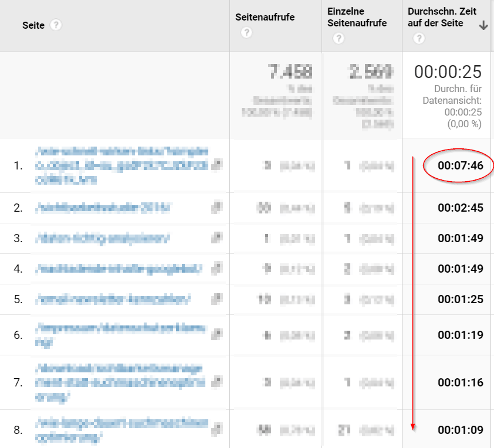This screenshot has height=448, width=494.
Task: Select time value 00:01:09
Action: click(461, 430)
